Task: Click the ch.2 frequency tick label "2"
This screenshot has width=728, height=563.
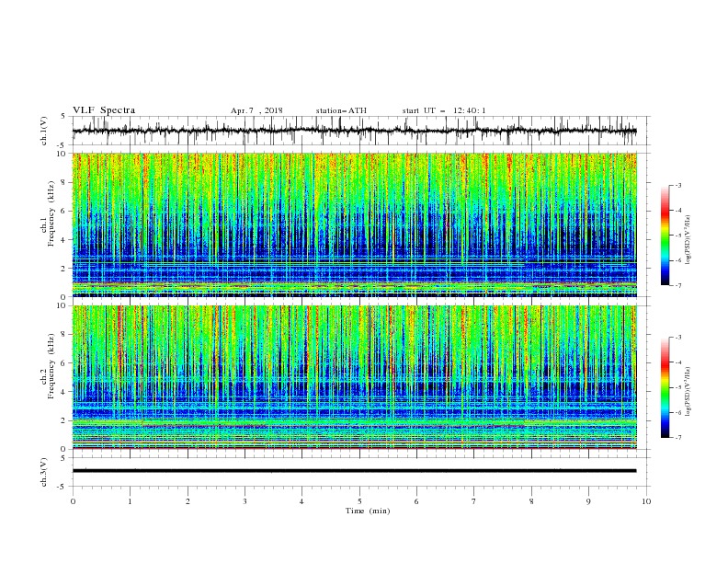Action: [x=63, y=420]
